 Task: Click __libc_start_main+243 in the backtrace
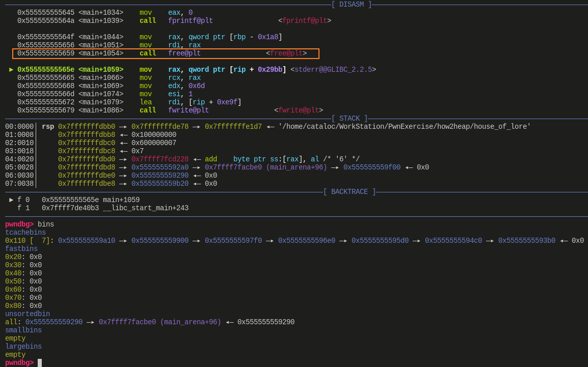tap(145, 208)
